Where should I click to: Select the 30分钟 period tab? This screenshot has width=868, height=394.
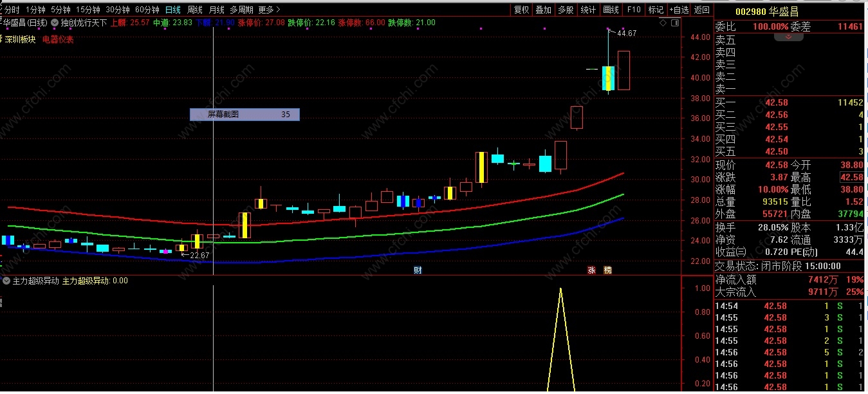click(x=118, y=10)
